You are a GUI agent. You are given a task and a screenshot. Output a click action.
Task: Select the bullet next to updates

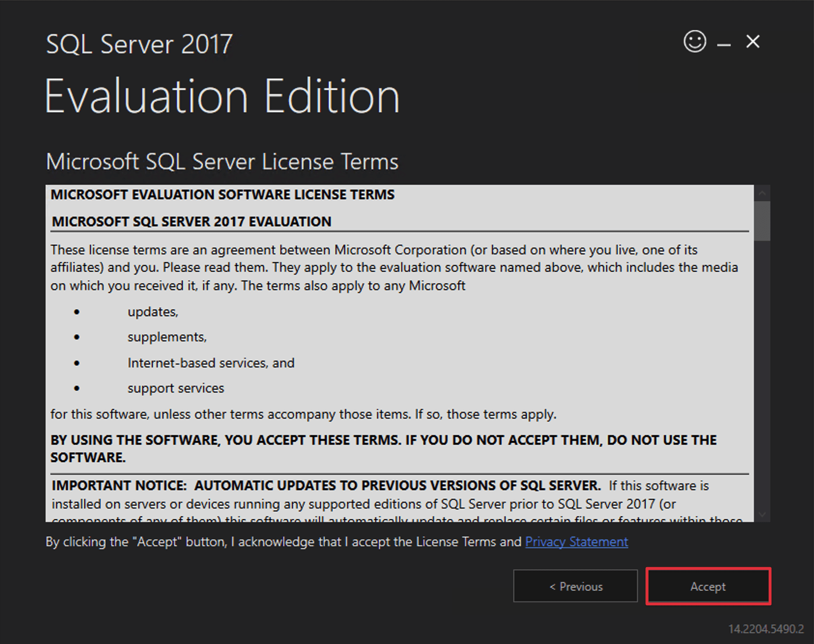[x=76, y=312]
